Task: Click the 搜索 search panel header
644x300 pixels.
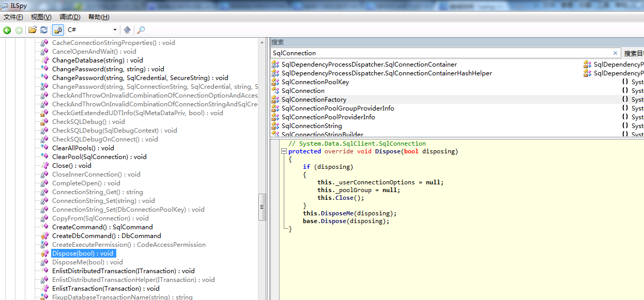Action: [457, 42]
